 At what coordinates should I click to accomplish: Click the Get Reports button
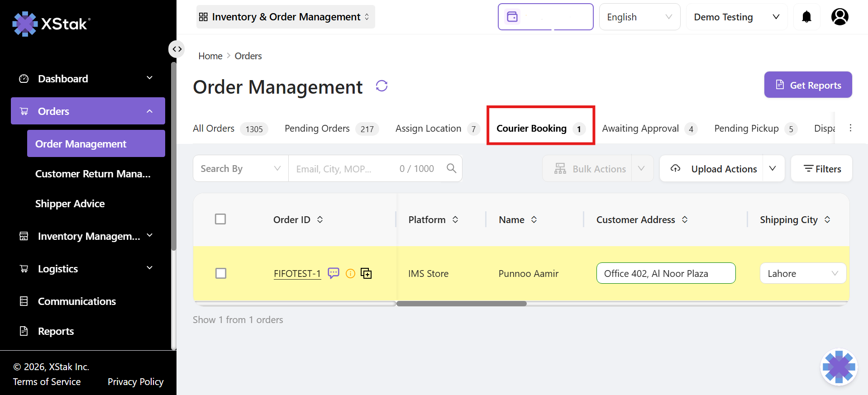click(x=808, y=85)
